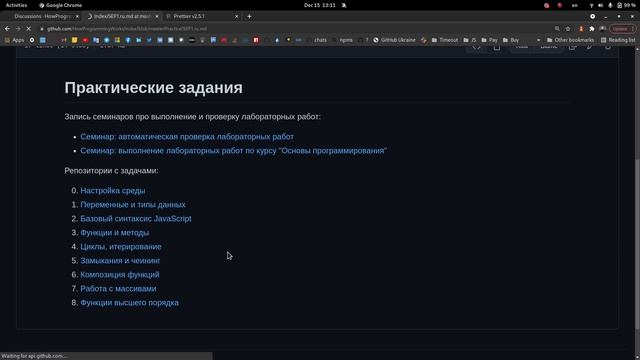
Task: Click the page's vertical scrollbar thumb
Action: click(637, 245)
